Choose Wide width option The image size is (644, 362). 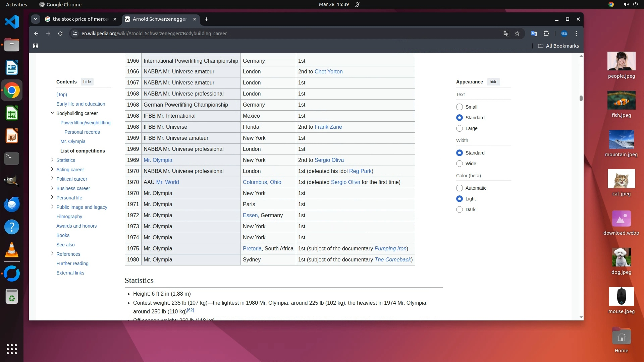click(x=460, y=164)
